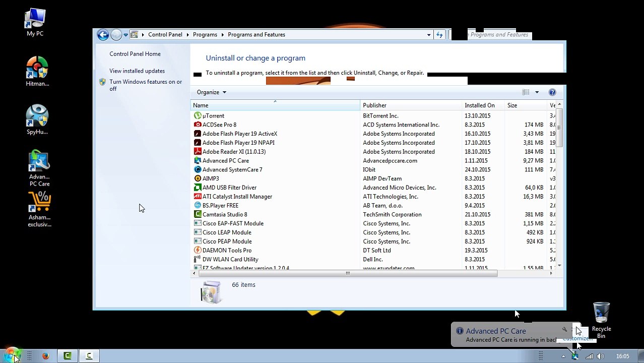Select Advanced SystemCare 7 icon
Image resolution: width=644 pixels, height=363 pixels.
pos(198,170)
